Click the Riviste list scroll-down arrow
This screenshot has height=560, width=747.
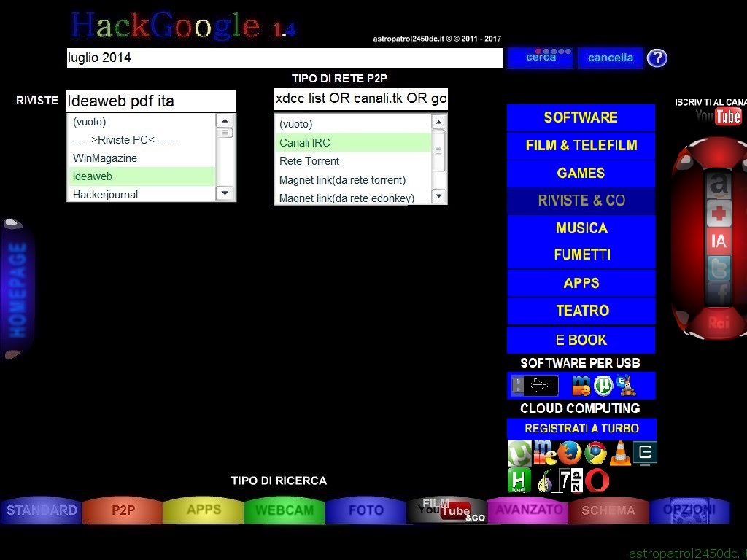pos(225,193)
